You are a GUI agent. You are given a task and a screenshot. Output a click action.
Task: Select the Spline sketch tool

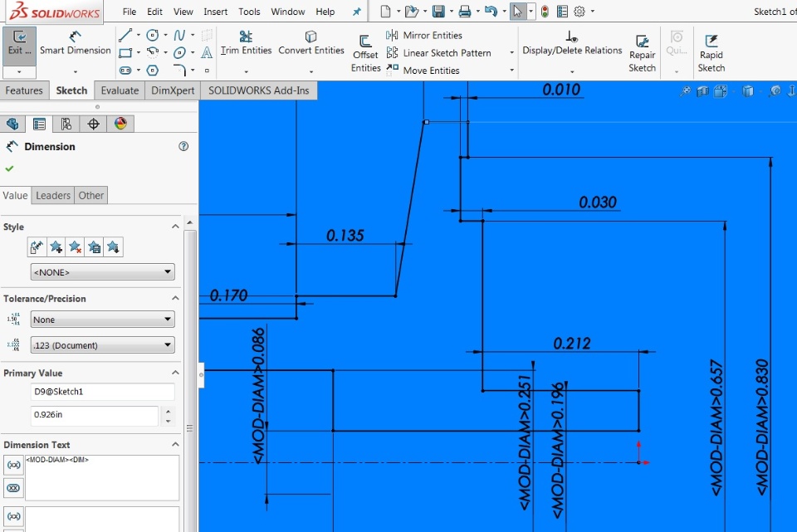[179, 35]
